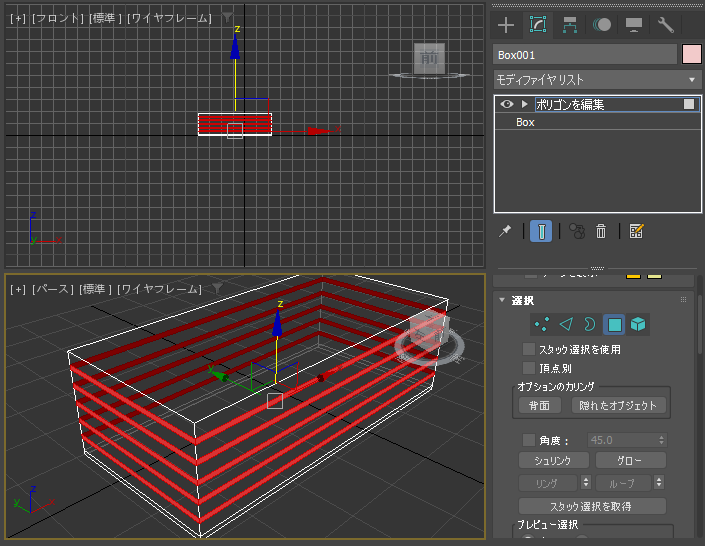Open front viewport [標準] menu
705x546 pixels.
click(x=105, y=18)
